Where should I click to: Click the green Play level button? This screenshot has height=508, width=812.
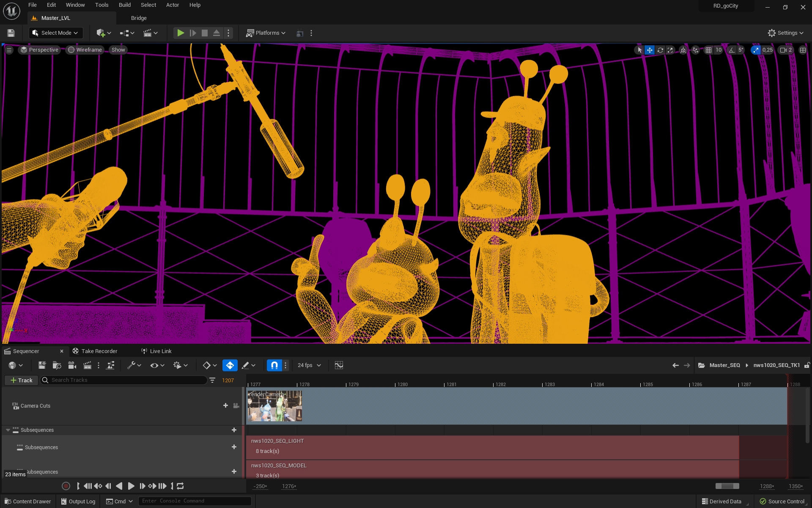pyautogui.click(x=181, y=33)
